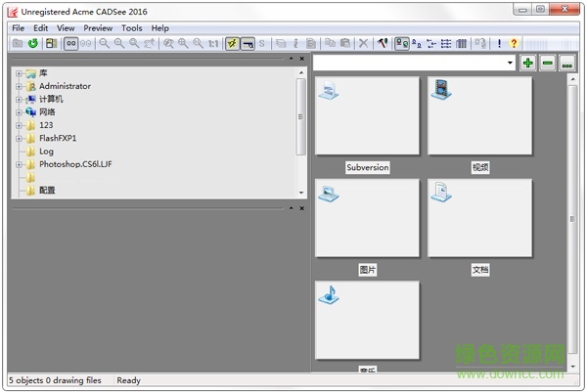Expand the FlashFXP1 folder node
Image resolution: width=587 pixels, height=392 pixels.
pos(19,139)
